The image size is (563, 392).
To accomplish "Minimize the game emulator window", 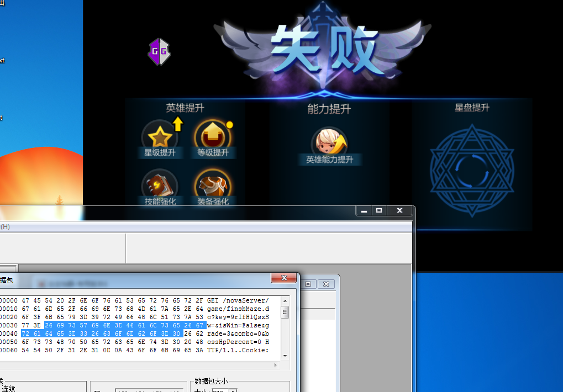I will pyautogui.click(x=364, y=210).
